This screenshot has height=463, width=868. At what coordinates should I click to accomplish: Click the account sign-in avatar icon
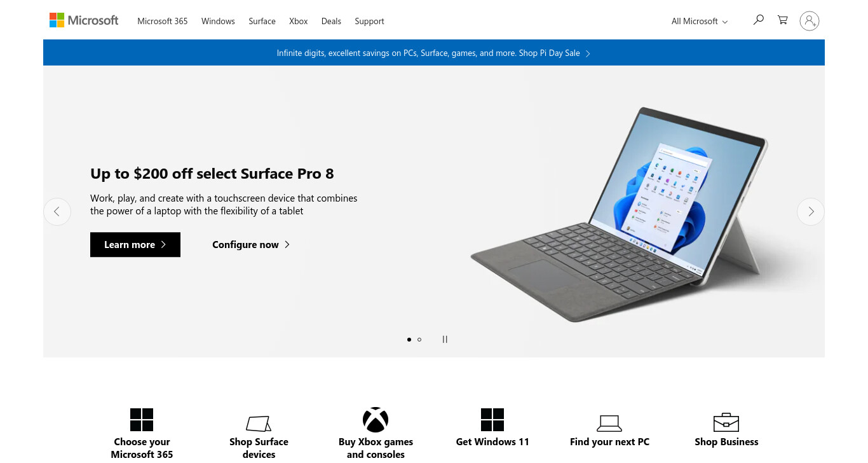(x=809, y=21)
